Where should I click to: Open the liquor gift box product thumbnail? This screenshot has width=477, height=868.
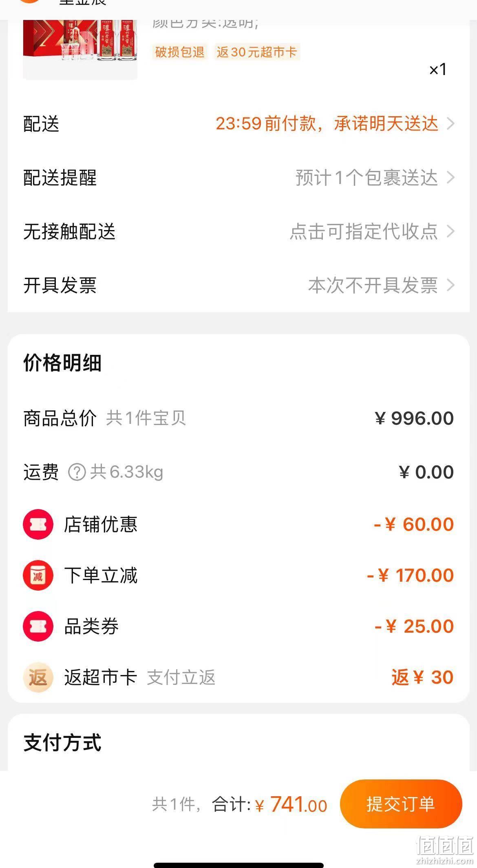(x=80, y=45)
